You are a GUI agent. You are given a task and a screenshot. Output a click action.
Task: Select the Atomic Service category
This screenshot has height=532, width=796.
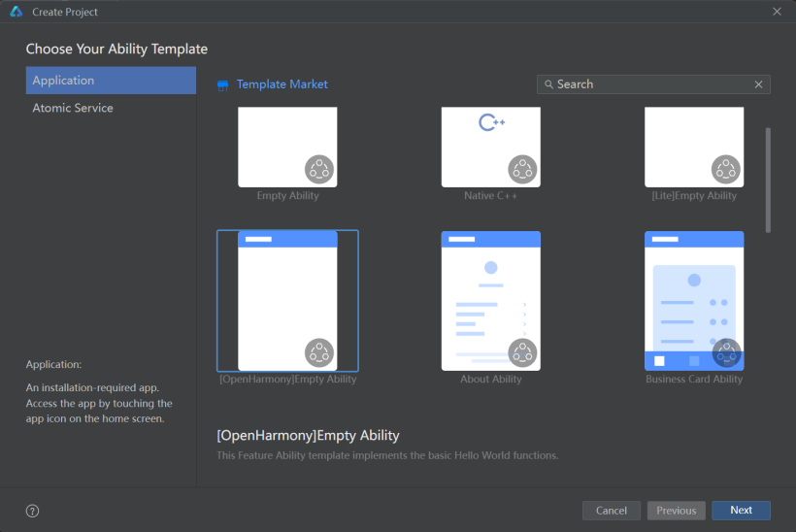click(111, 108)
